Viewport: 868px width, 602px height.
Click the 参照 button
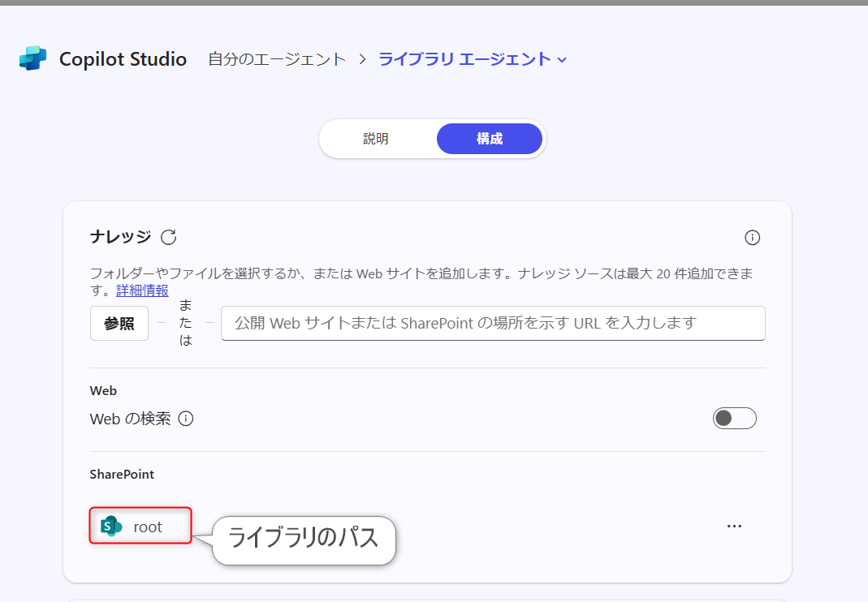coord(119,323)
